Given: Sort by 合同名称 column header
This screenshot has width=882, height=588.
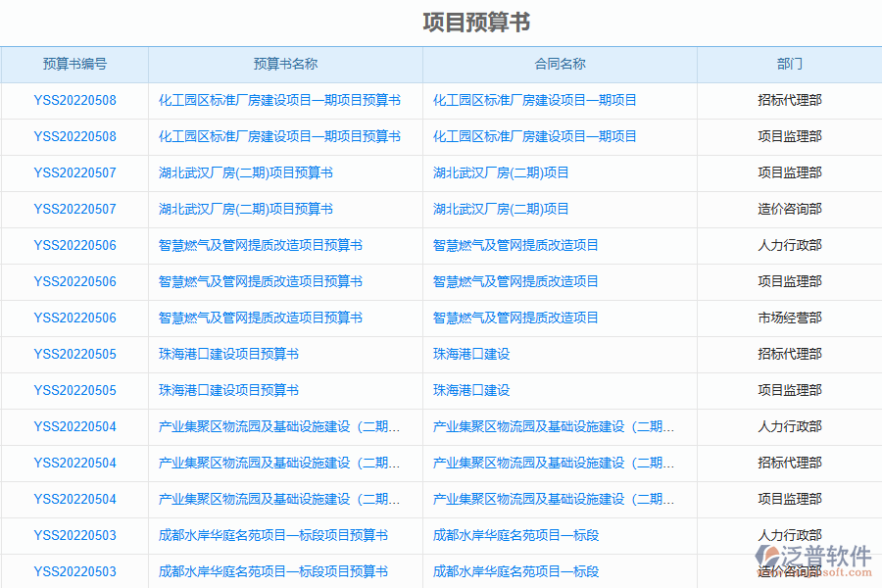Looking at the screenshot, I should 558,64.
